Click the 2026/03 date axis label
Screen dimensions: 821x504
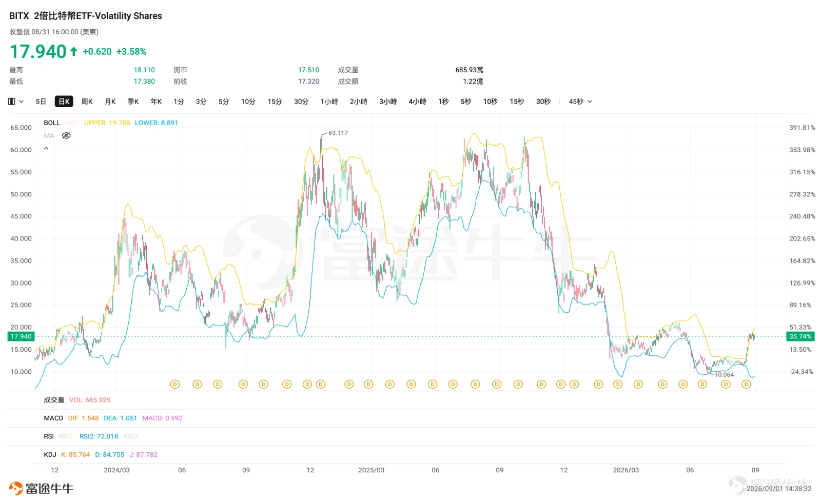626,470
